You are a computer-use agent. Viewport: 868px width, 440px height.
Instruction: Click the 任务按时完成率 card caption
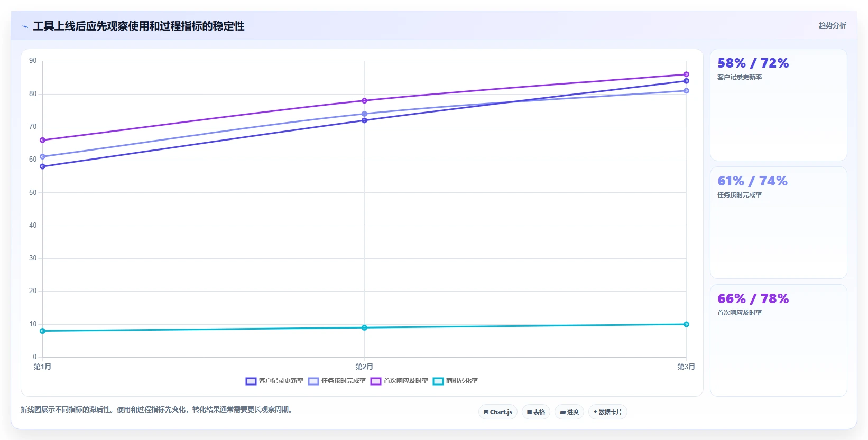740,195
